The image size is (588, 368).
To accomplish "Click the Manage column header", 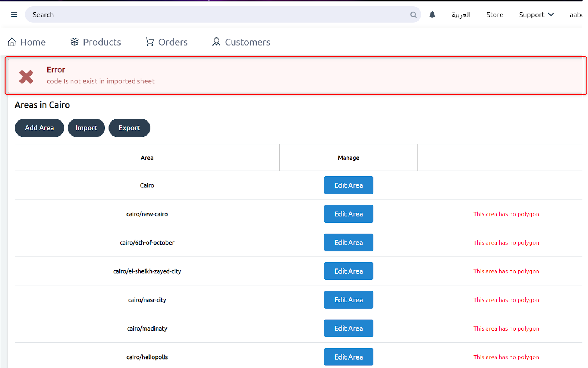I will [348, 158].
